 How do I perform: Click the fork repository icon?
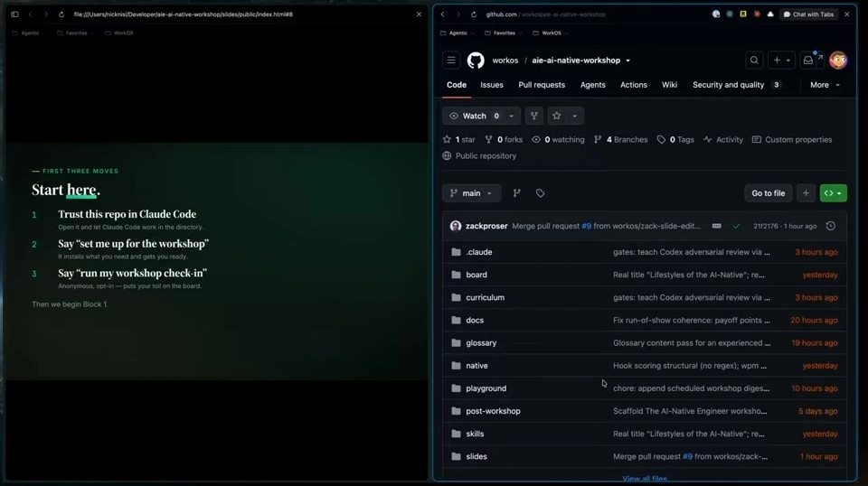pyautogui.click(x=533, y=117)
